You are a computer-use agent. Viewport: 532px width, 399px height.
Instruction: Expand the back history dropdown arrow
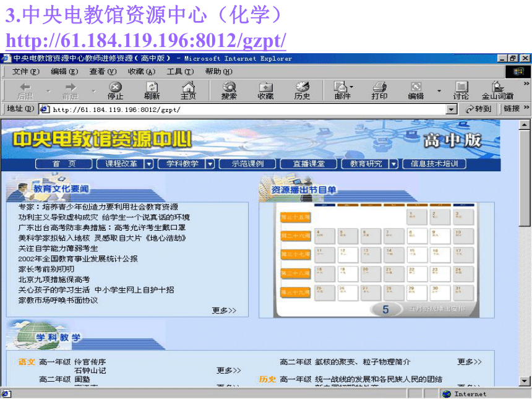pyautogui.click(x=48, y=91)
